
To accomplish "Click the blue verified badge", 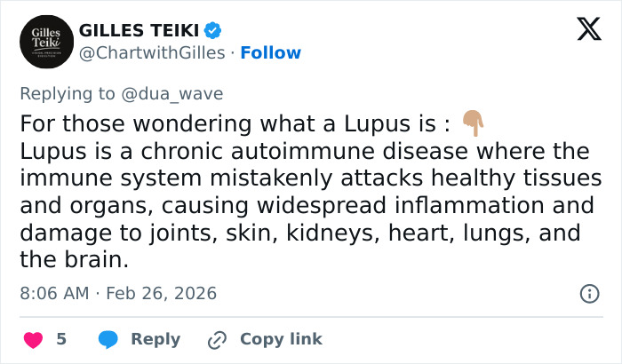I will (x=212, y=30).
